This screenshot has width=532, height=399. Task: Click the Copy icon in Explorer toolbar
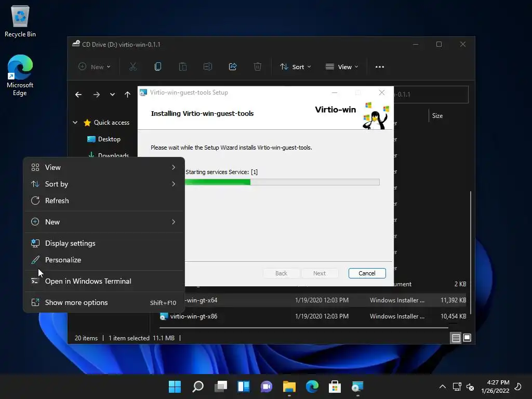[x=158, y=67]
